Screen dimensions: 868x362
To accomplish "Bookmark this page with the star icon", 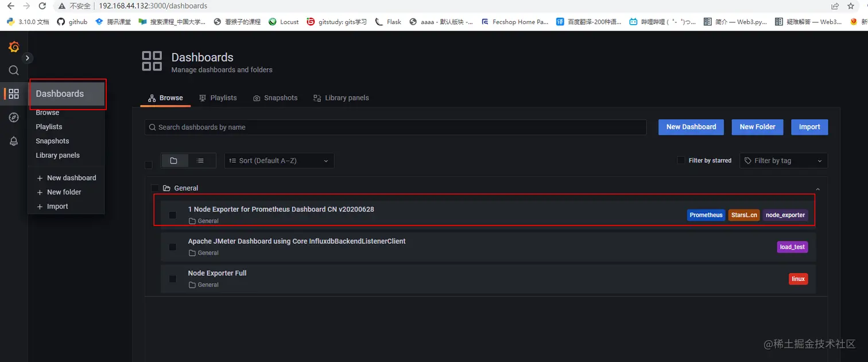I will pos(851,6).
